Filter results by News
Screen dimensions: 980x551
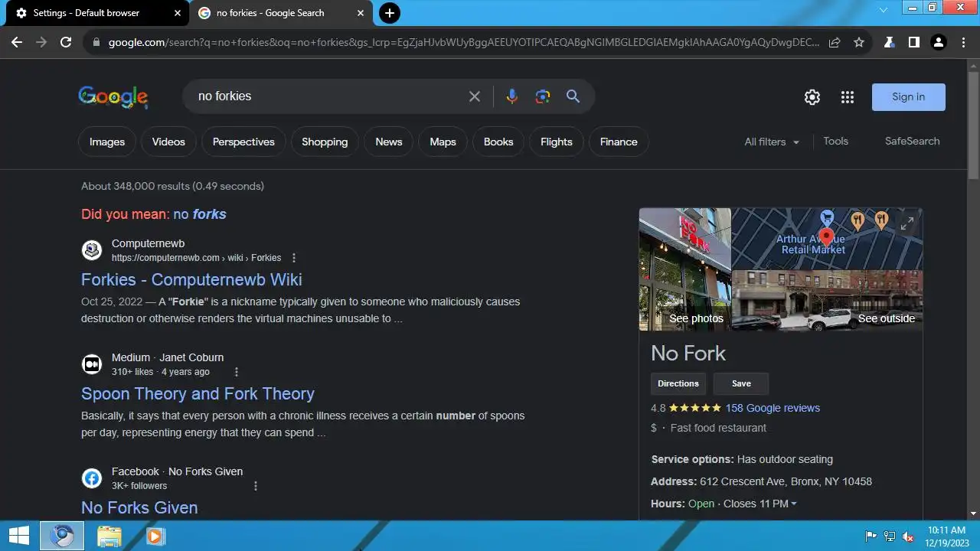pyautogui.click(x=389, y=142)
